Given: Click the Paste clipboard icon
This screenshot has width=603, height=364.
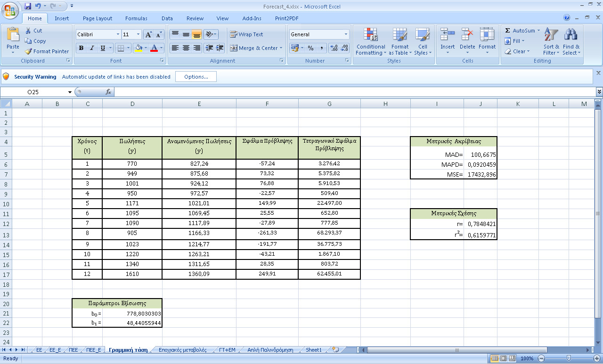Looking at the screenshot, I should point(13,35).
